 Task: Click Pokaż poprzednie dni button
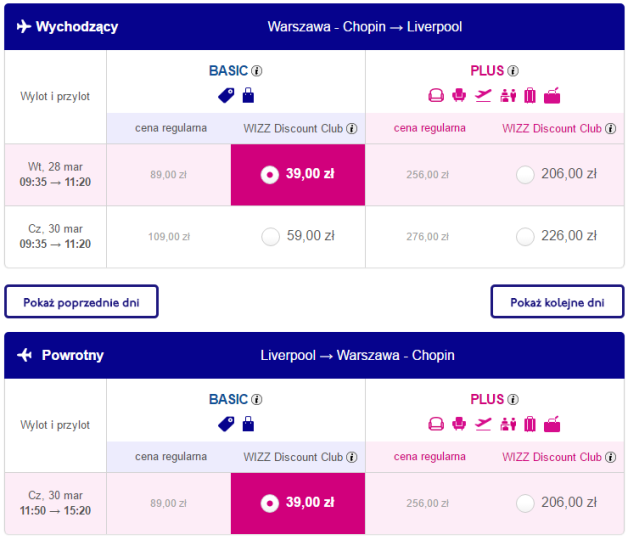pyautogui.click(x=81, y=302)
